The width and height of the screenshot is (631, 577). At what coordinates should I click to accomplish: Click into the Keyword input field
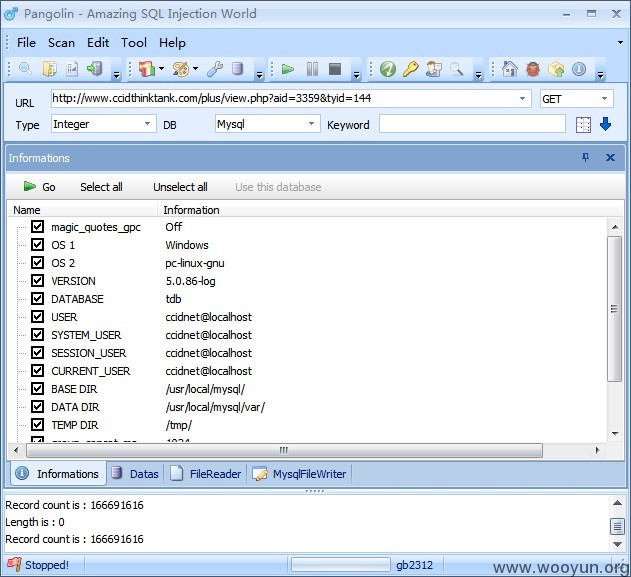[472, 124]
